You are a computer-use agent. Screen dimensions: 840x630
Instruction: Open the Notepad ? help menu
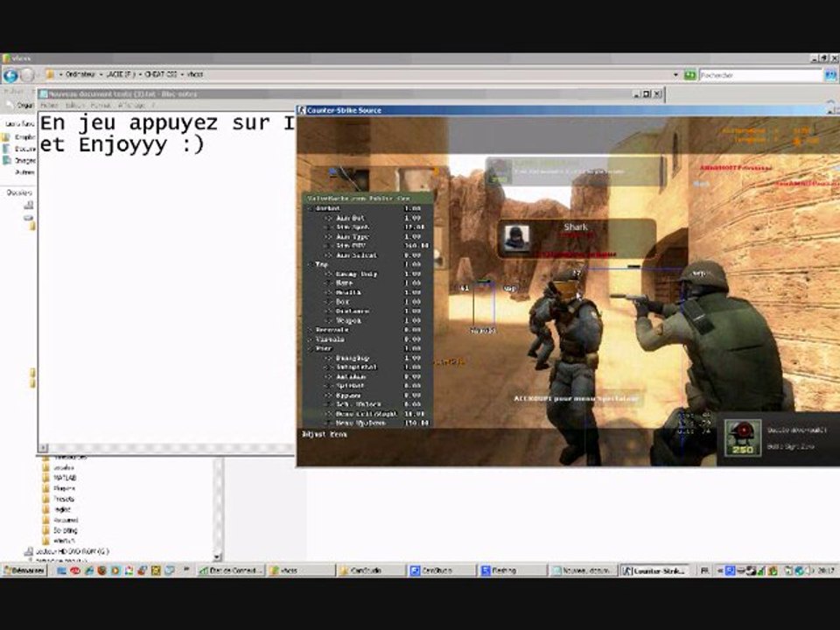153,106
